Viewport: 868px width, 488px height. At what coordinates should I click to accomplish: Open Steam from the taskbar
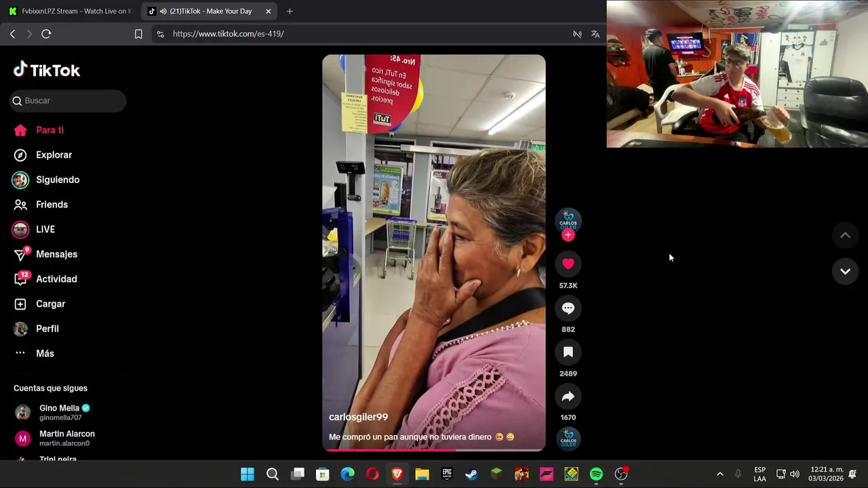click(472, 474)
